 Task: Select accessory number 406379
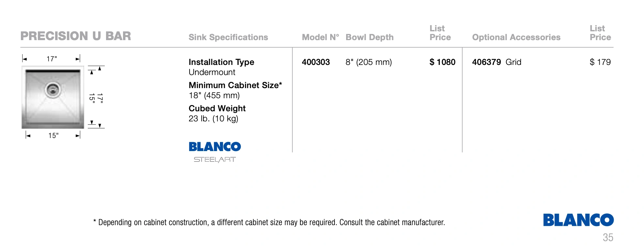486,62
